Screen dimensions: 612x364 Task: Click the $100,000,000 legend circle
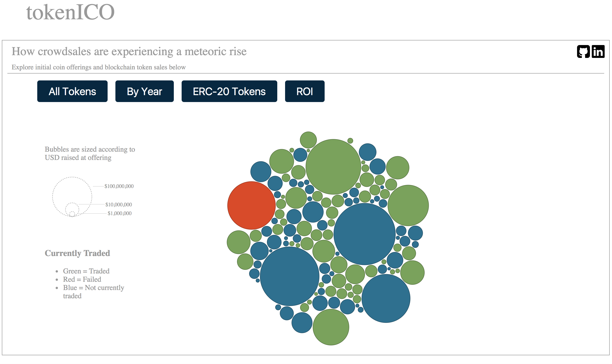[72, 197]
